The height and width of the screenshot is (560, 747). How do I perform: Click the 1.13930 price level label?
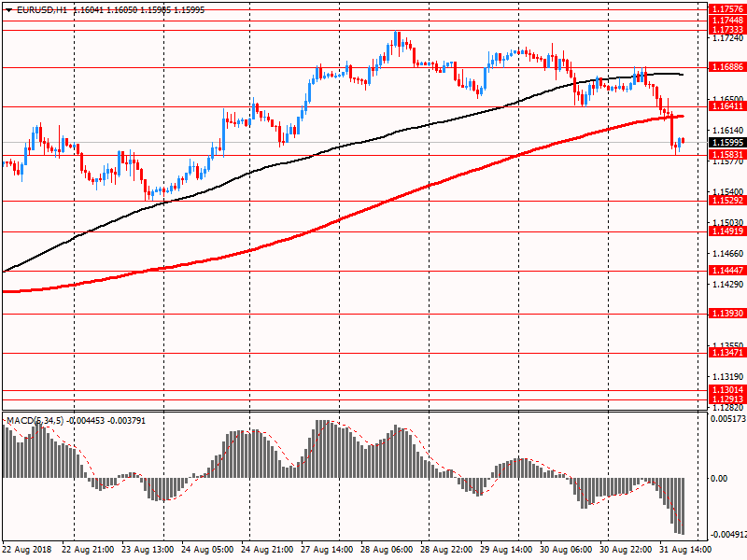pos(727,314)
